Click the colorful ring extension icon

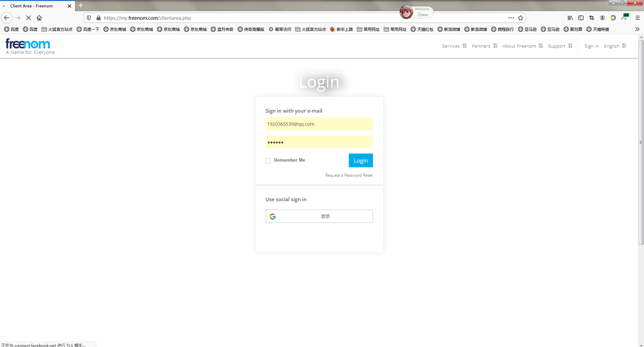(x=613, y=18)
